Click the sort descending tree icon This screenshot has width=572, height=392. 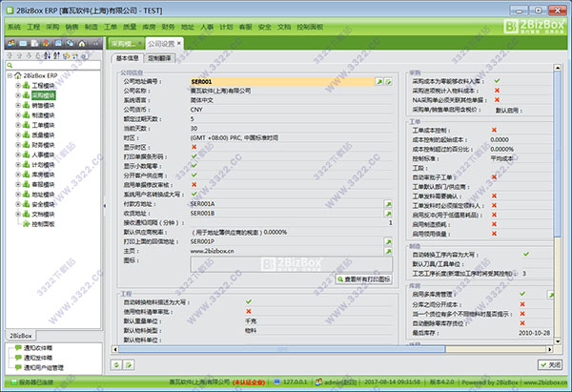click(56, 55)
